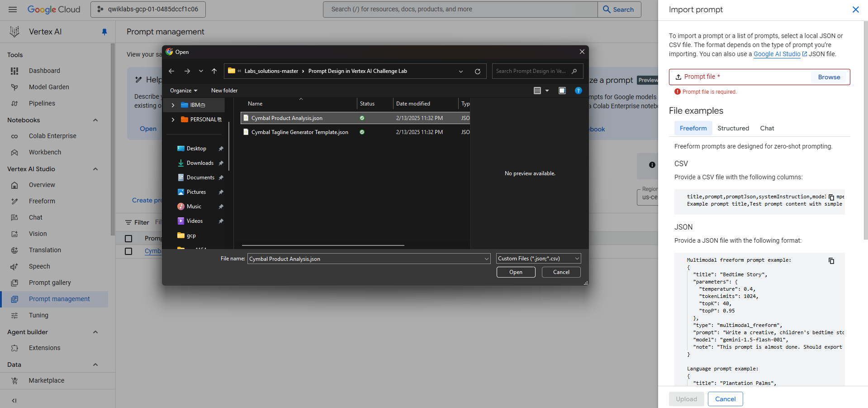Cancel the Open file dialog
Viewport: 868px width, 408px height.
(x=561, y=272)
